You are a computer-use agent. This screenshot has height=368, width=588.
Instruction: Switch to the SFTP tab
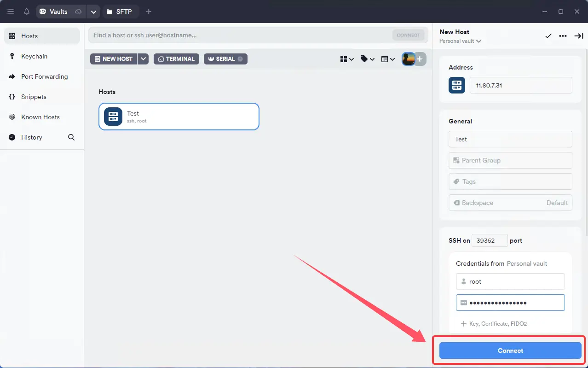point(119,12)
